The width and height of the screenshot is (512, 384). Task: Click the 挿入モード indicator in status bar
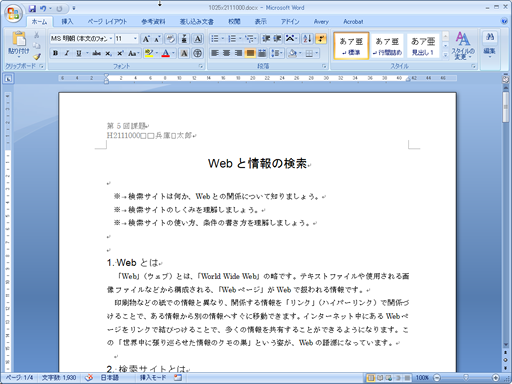coord(153,378)
